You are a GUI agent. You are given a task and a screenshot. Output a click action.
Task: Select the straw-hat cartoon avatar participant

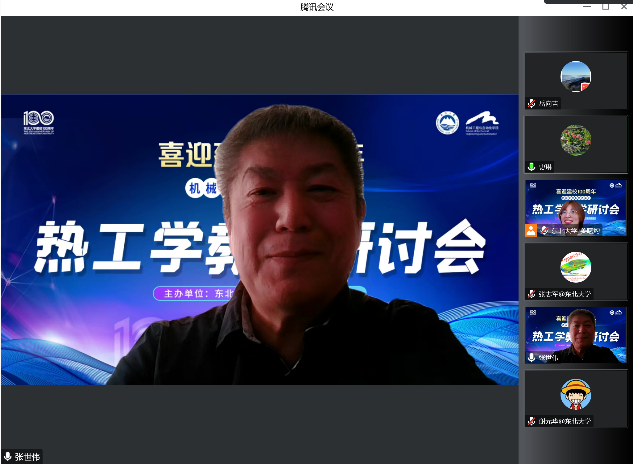point(575,394)
